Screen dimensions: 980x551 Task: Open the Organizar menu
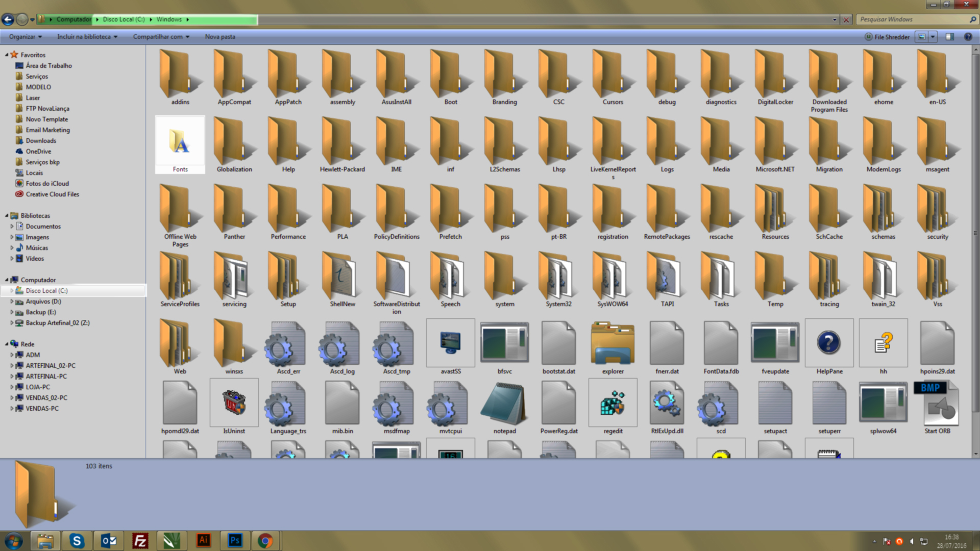click(x=25, y=37)
